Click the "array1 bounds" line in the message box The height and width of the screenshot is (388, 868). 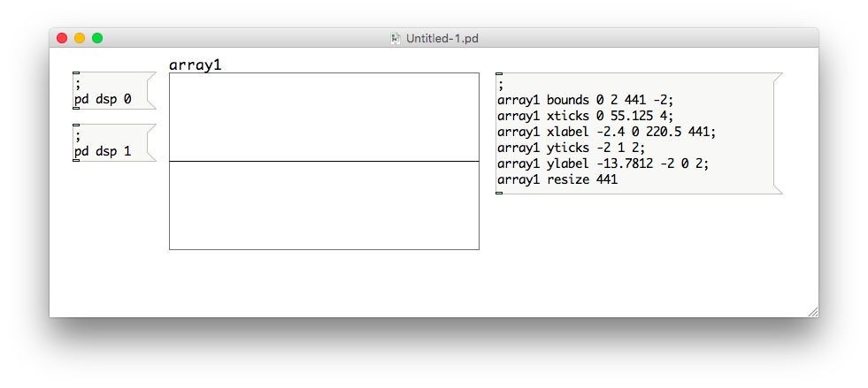pos(586,100)
